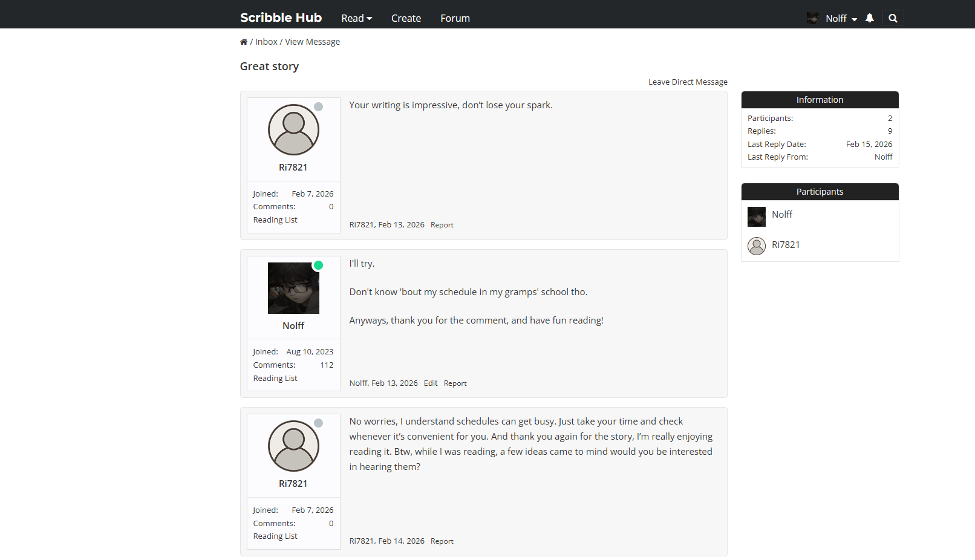Click the Scribble Hub logo
The height and width of the screenshot is (560, 975).
tap(281, 18)
